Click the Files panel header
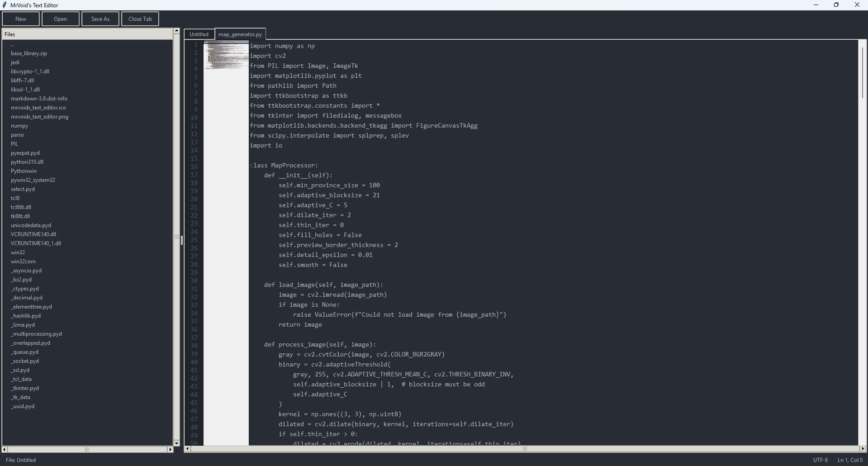This screenshot has height=466, width=868. (87, 34)
